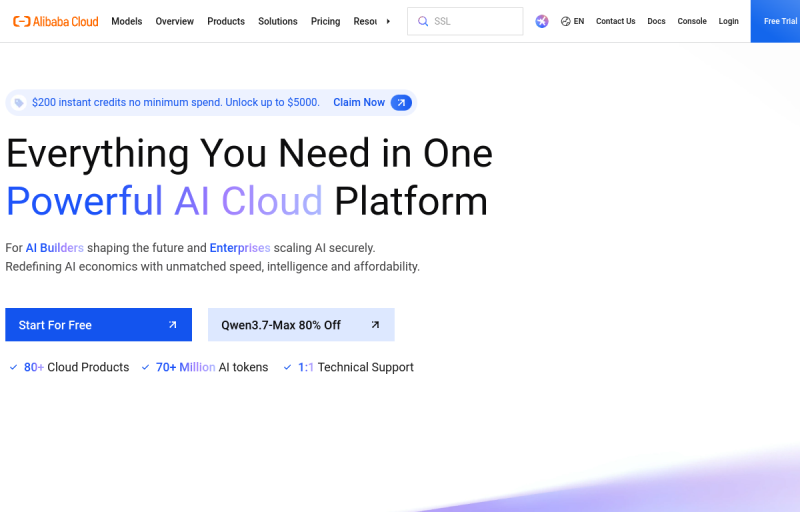Click the AI Builders highlighted text
800x512 pixels.
pos(55,248)
